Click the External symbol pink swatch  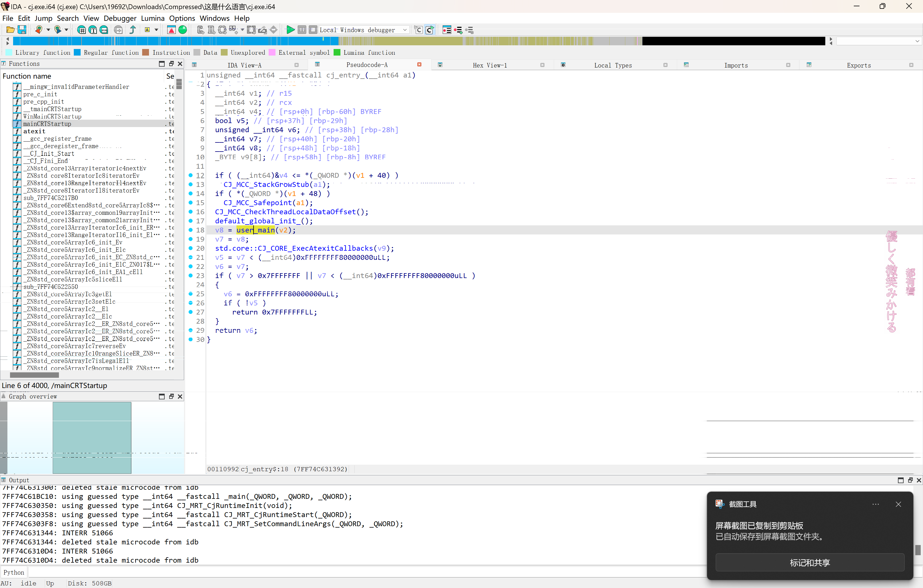click(x=272, y=52)
